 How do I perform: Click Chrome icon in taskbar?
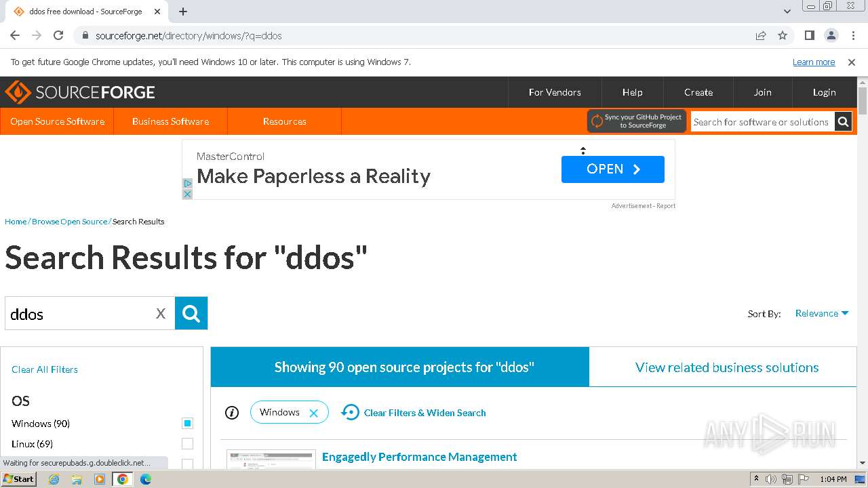tap(123, 479)
